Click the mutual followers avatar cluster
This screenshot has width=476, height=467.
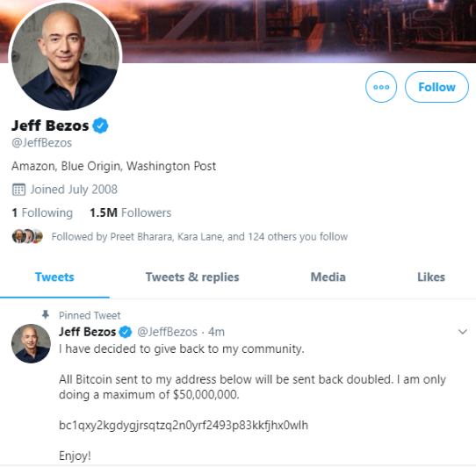tap(27, 236)
